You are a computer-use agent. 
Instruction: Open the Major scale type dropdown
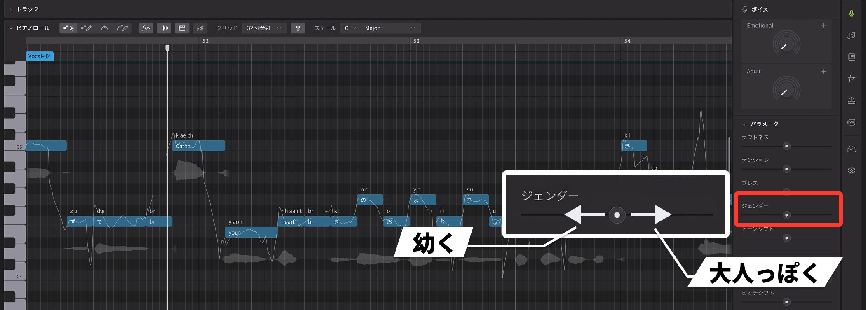coord(390,28)
